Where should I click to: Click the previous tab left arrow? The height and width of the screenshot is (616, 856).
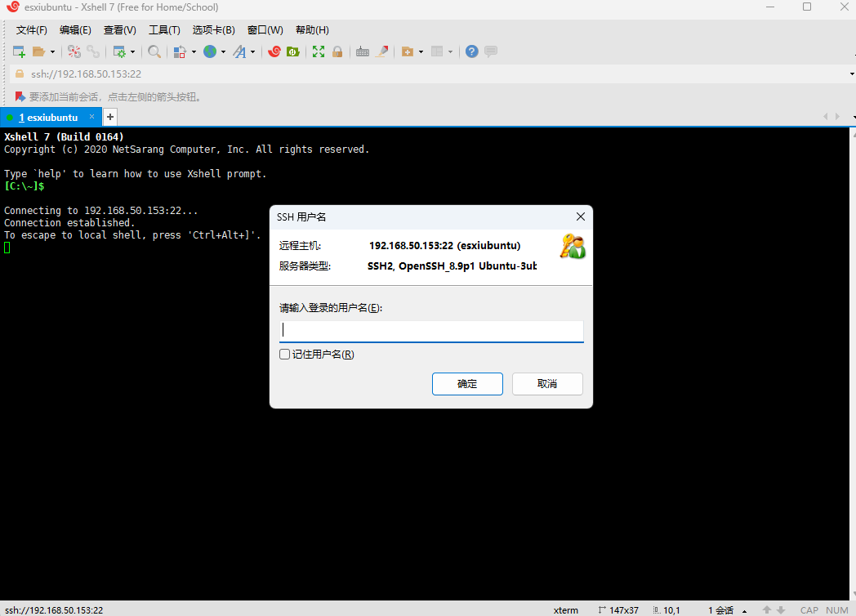tap(826, 116)
